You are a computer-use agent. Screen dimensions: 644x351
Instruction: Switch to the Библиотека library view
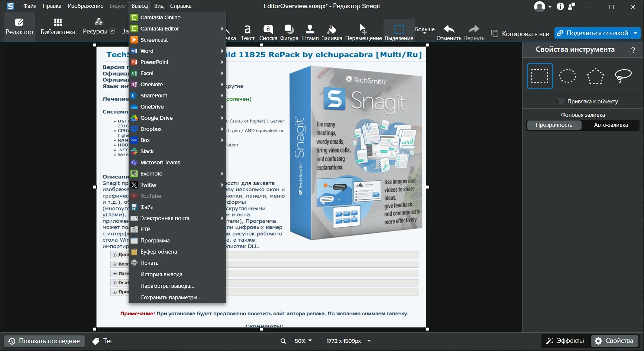(58, 27)
